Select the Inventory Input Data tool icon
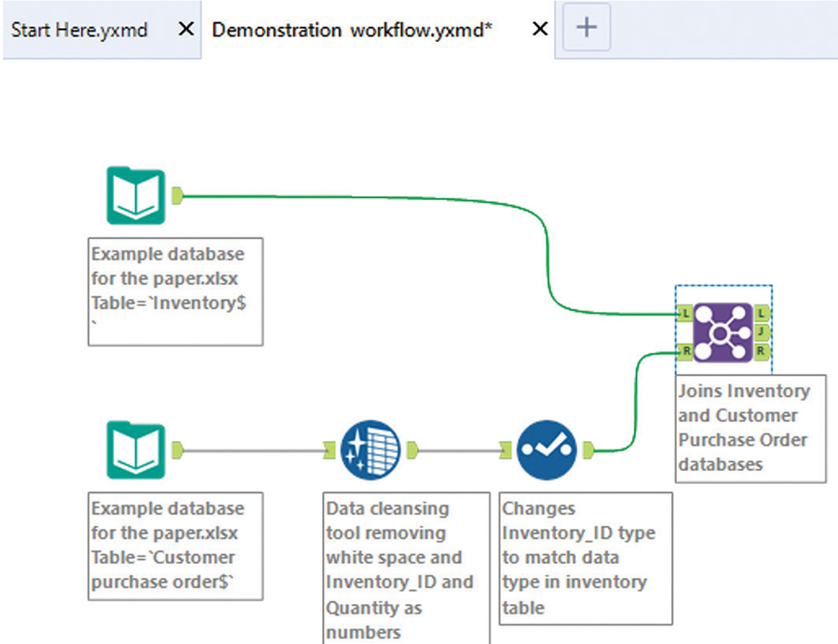 [136, 195]
